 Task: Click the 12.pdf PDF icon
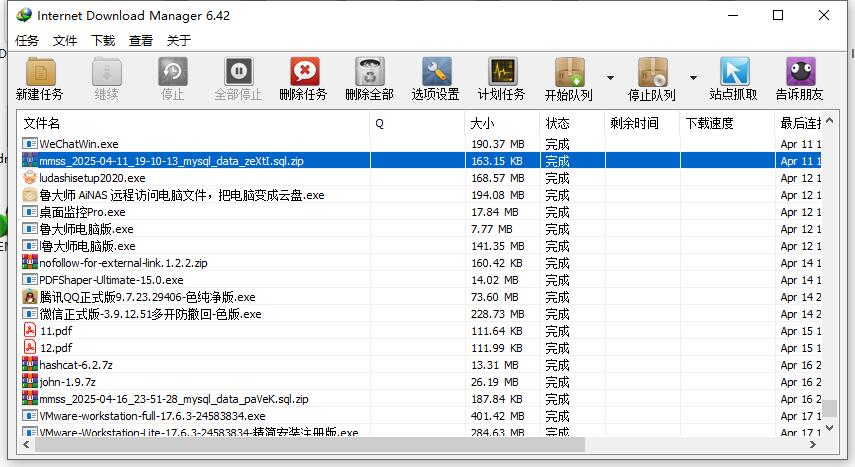click(29, 347)
